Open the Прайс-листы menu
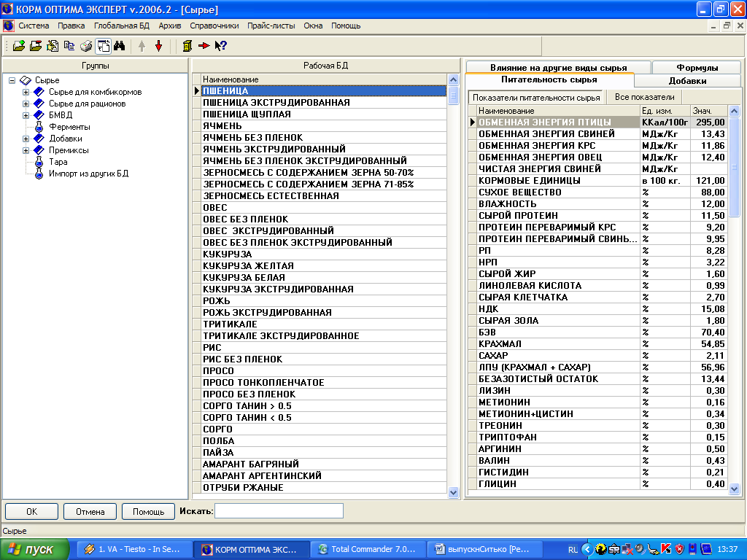 coord(271,26)
